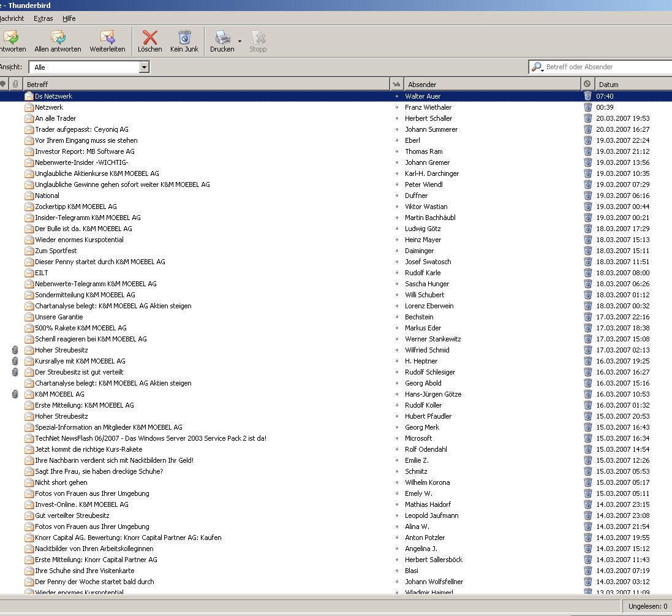Click the Löschen red X icon
This screenshot has width=672, height=616.
pyautogui.click(x=150, y=37)
